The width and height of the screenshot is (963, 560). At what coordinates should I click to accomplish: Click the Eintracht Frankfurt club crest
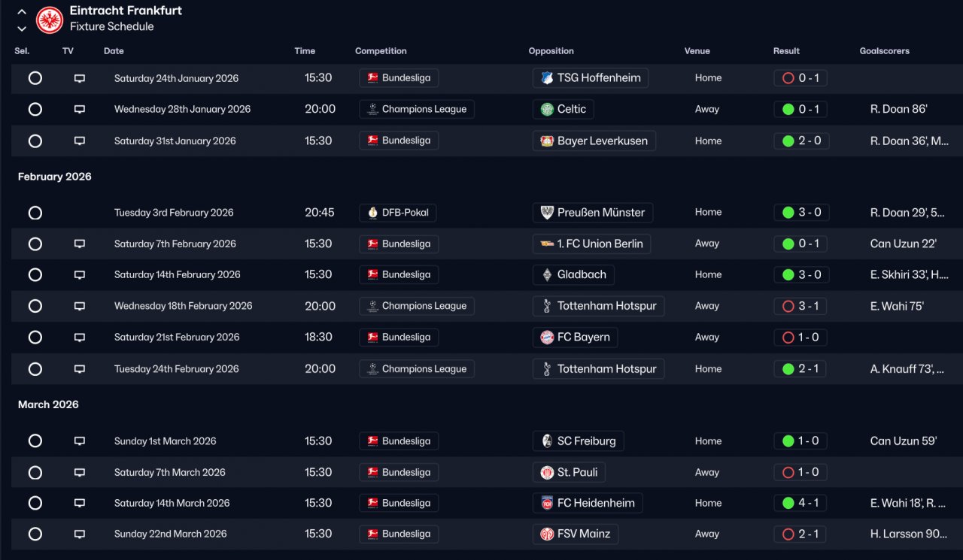[50, 20]
